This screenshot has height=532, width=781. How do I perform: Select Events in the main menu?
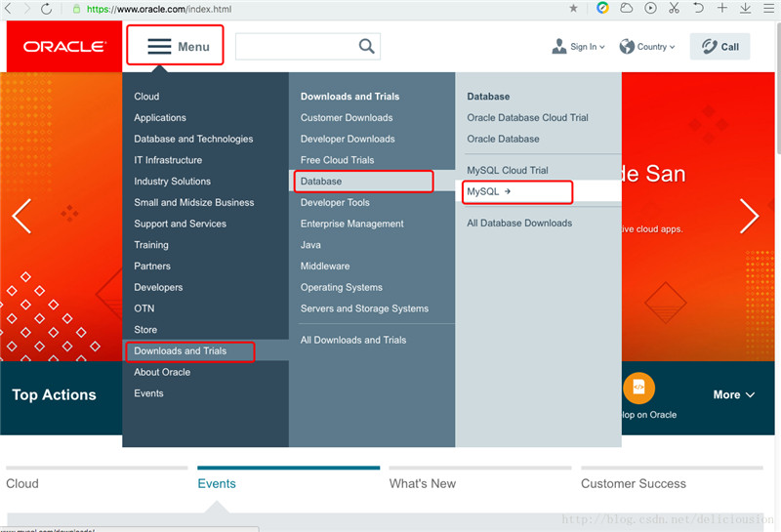148,393
